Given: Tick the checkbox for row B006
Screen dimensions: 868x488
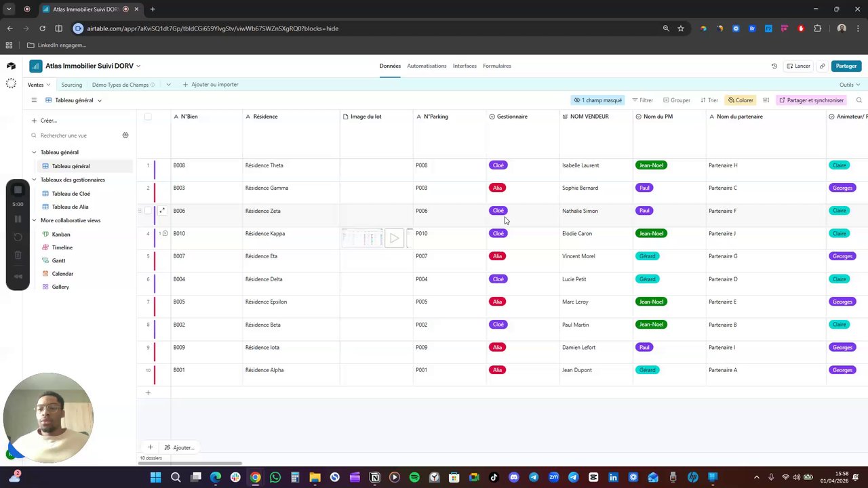Looking at the screenshot, I should [148, 211].
